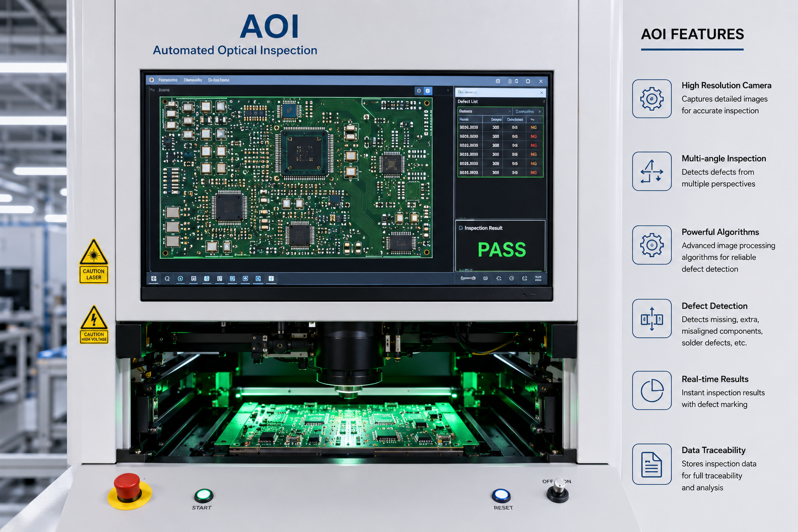Click the large central chip on PCB view
The height and width of the screenshot is (532, 798).
tap(304, 153)
